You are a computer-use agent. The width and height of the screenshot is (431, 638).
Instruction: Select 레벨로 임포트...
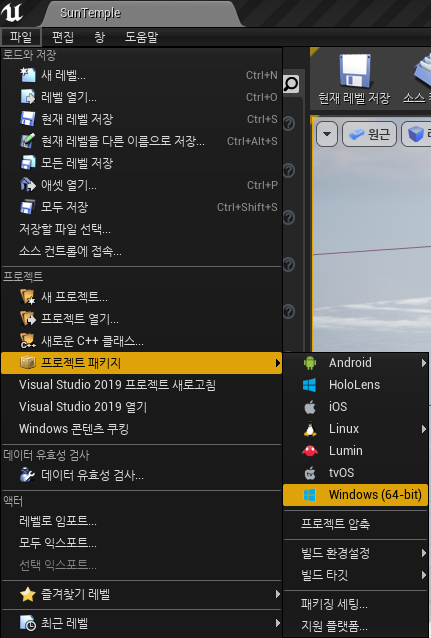click(141, 520)
